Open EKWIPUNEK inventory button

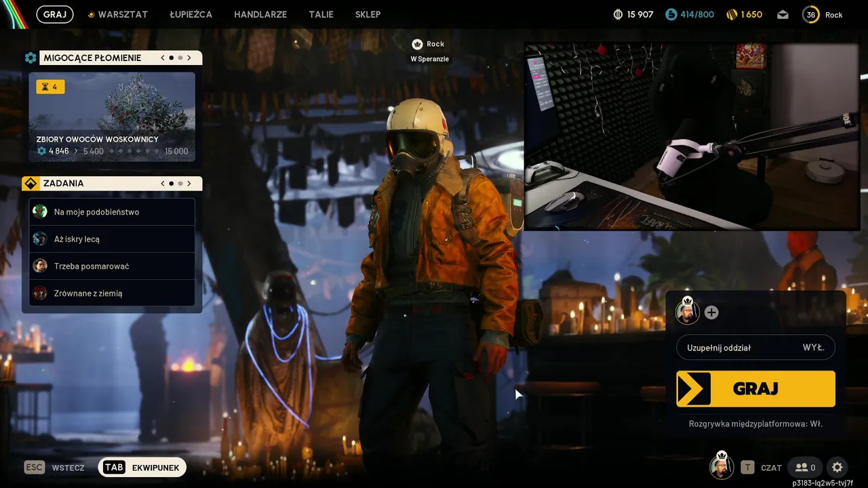click(142, 468)
